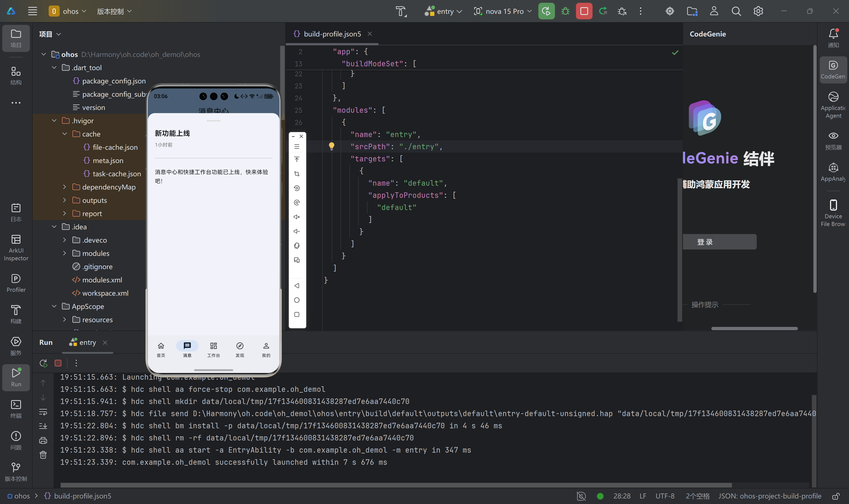Toggle read-only lock in status bar

point(836,496)
